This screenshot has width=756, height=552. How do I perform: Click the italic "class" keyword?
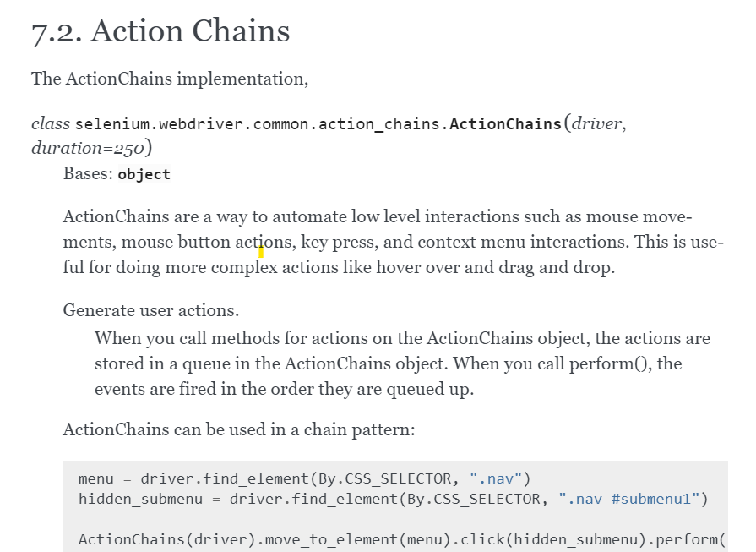(51, 123)
